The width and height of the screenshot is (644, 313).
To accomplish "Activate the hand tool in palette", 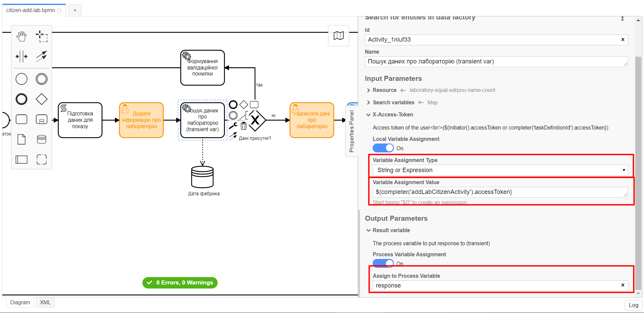I will [21, 36].
